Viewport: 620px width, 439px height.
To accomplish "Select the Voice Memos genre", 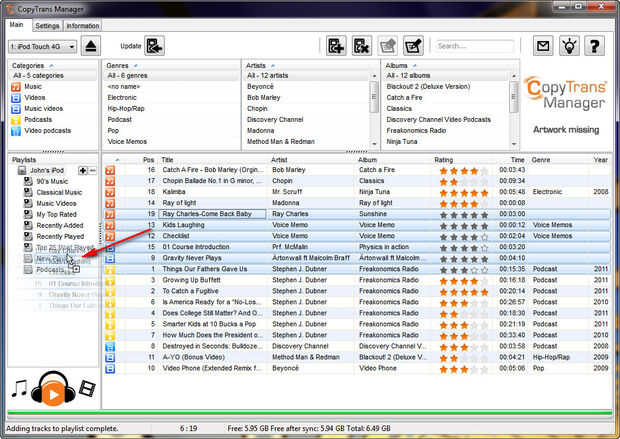I will click(127, 142).
